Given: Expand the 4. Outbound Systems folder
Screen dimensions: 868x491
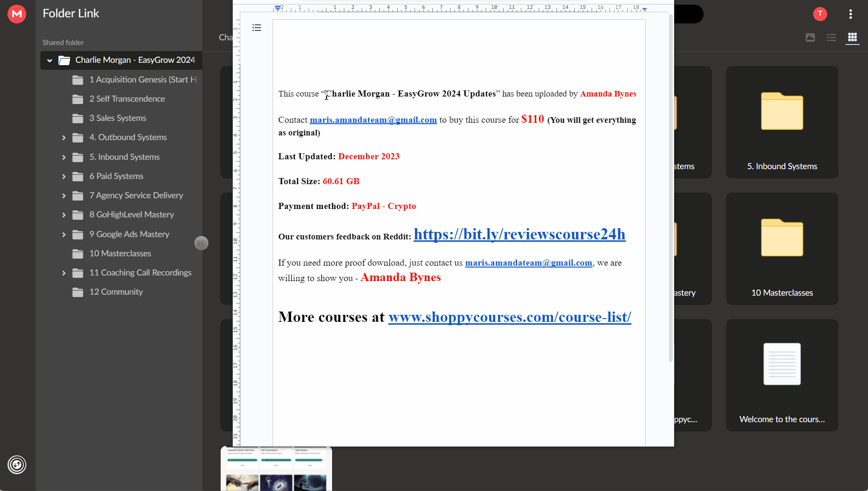Looking at the screenshot, I should pos(64,137).
